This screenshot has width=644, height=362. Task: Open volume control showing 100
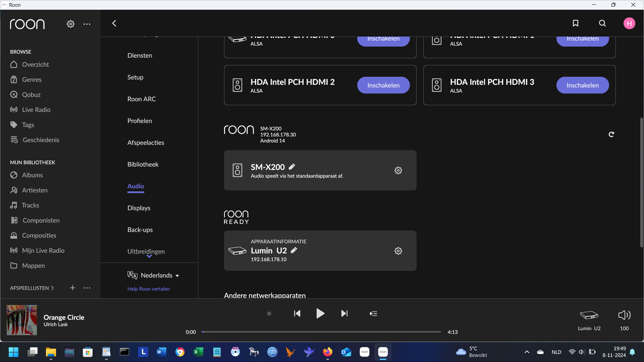tap(625, 320)
